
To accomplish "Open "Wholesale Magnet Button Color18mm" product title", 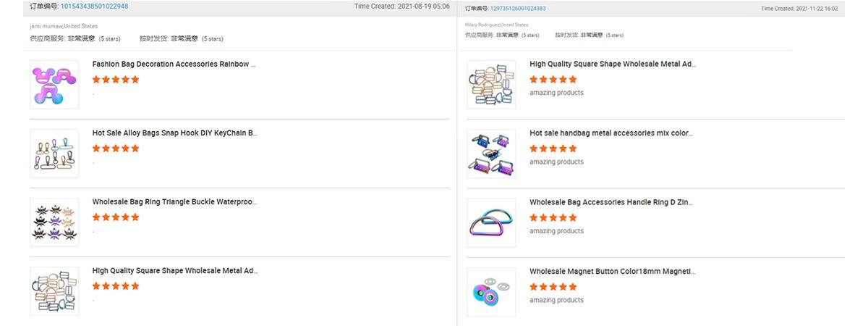I will 612,271.
